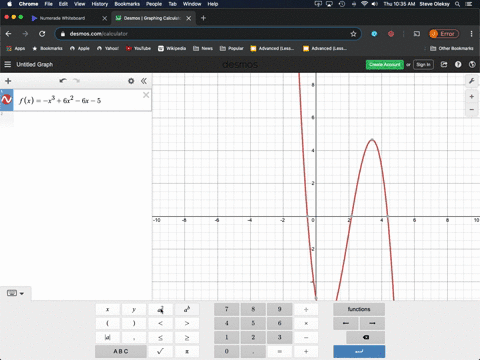Open Desmos hamburger menu
480x360 pixels.
[x=8, y=64]
